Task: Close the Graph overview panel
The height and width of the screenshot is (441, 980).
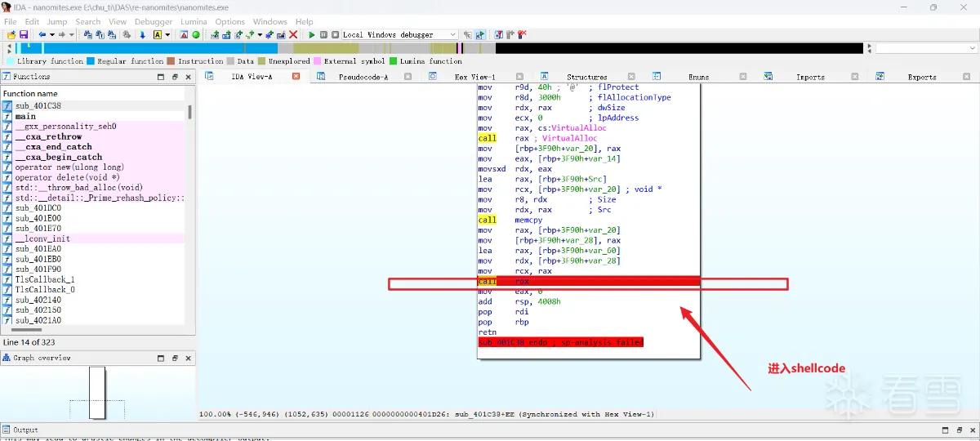Action: (188, 358)
